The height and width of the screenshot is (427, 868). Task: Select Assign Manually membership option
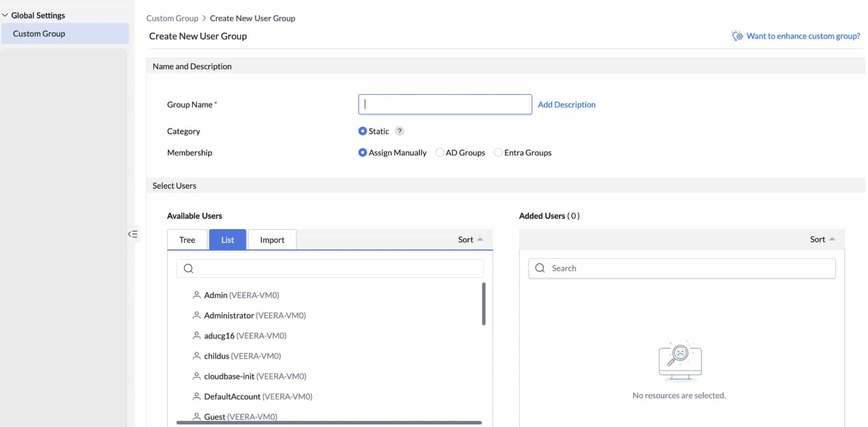[x=363, y=152]
